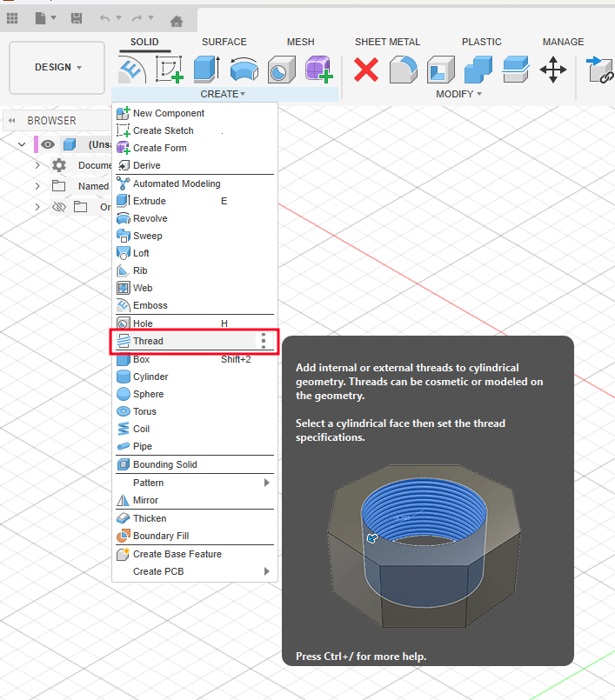Click the Offset Face toolbar icon

point(516,70)
